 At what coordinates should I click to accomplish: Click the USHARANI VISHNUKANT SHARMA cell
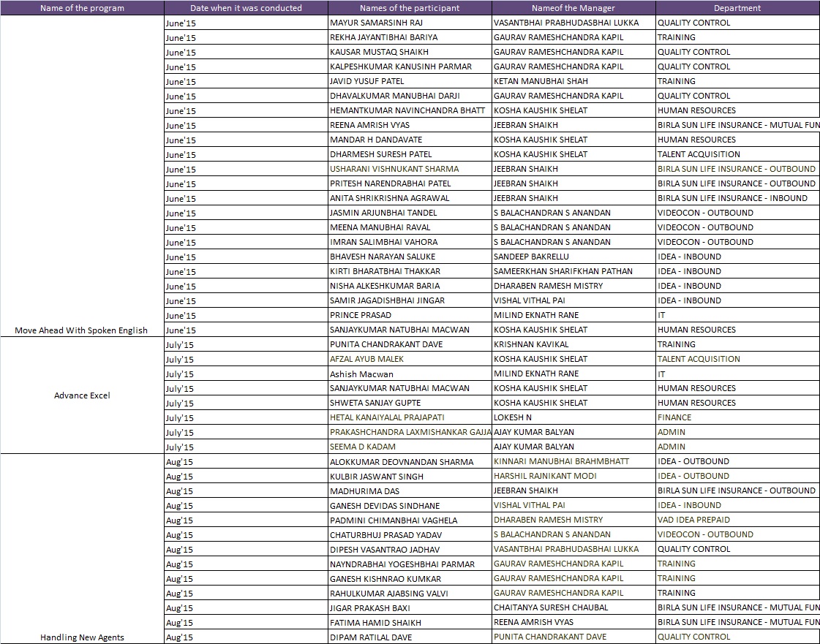(x=410, y=169)
